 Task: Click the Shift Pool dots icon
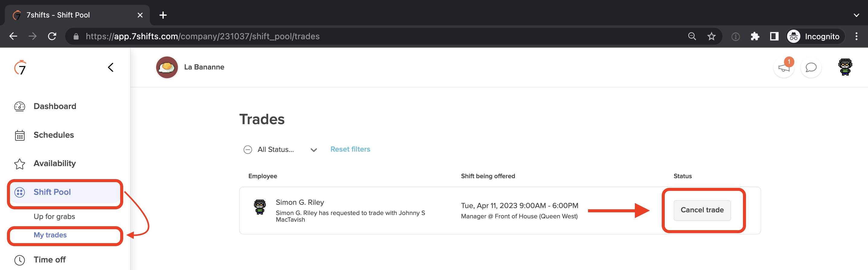(x=20, y=192)
